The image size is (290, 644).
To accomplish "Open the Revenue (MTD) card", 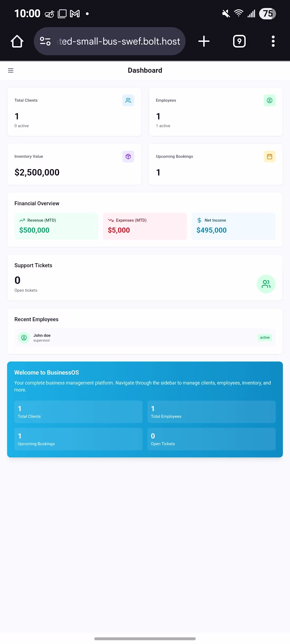I will tap(56, 226).
